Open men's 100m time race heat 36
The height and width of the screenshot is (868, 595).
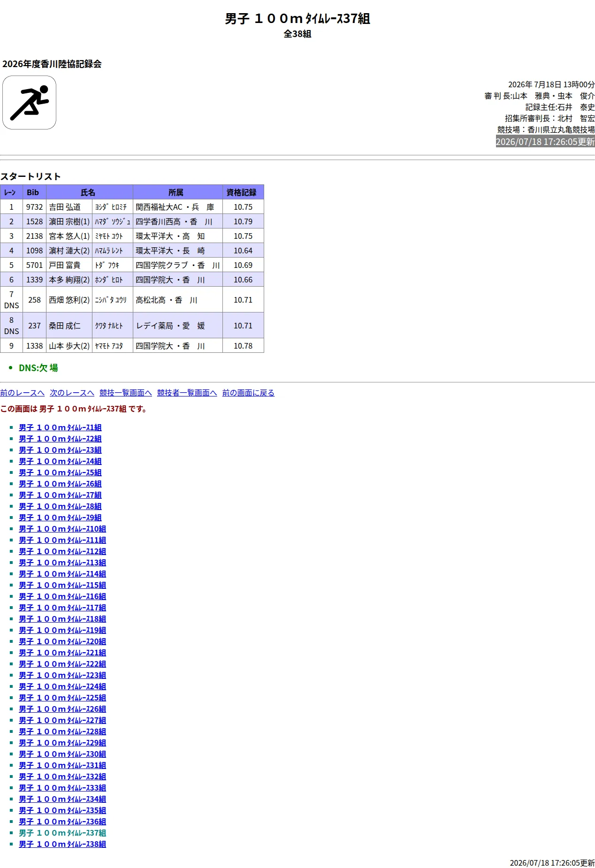pos(62,822)
